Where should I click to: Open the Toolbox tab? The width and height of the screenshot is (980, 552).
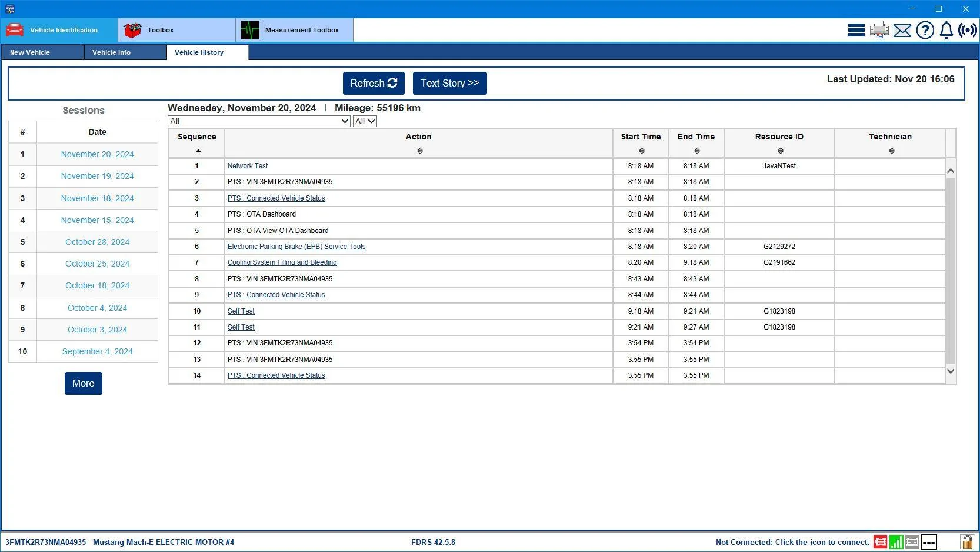(177, 30)
